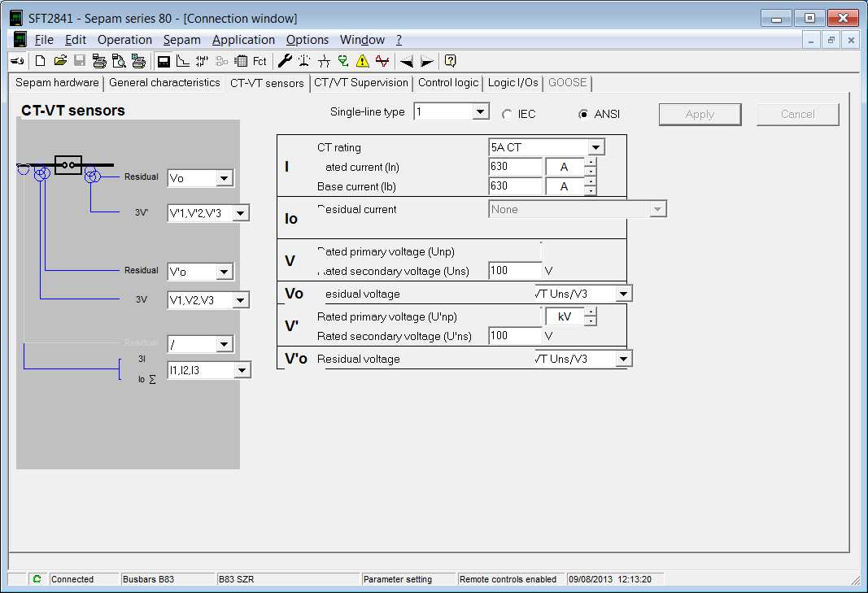Open the V'1,V'2,V'3 dropdown

click(x=240, y=213)
